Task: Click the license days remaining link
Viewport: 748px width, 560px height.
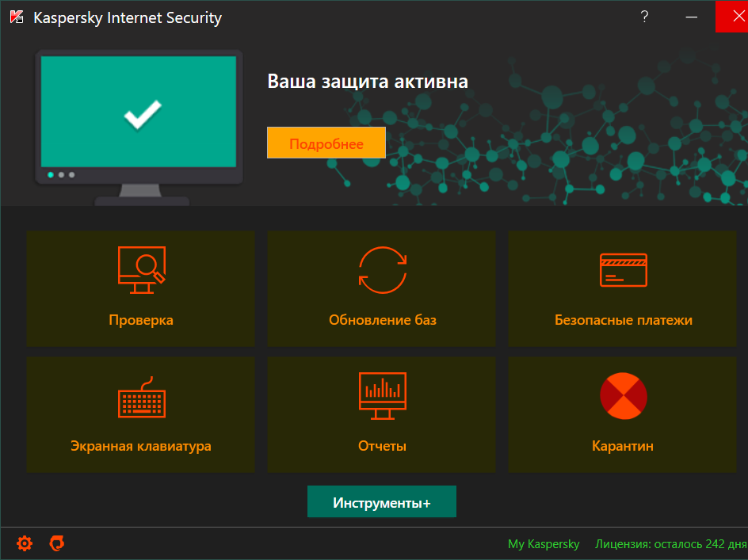Action: click(x=670, y=544)
